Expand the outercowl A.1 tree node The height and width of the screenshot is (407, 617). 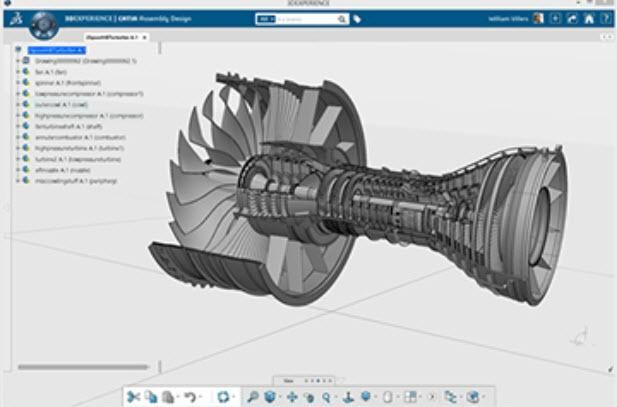tap(18, 104)
